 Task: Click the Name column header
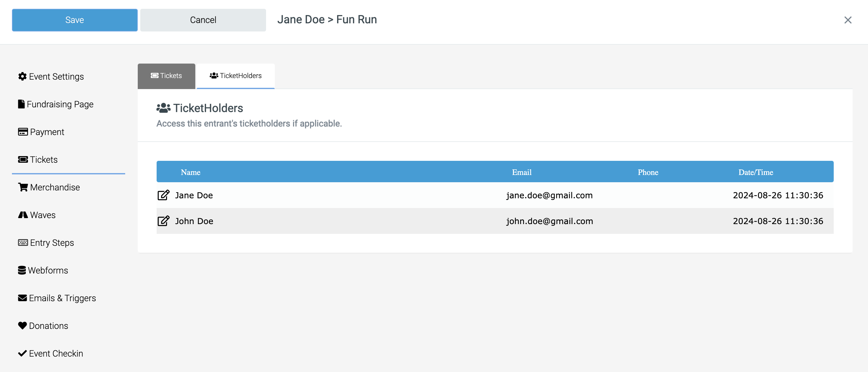[x=190, y=172]
